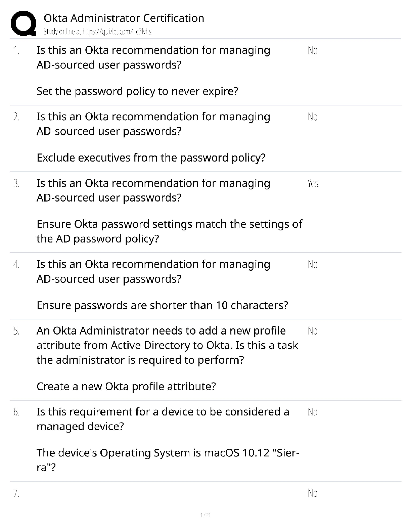Click the "Okta Administrator Certification" title
Image resolution: width=411 pixels, height=532 pixels.
[124, 18]
